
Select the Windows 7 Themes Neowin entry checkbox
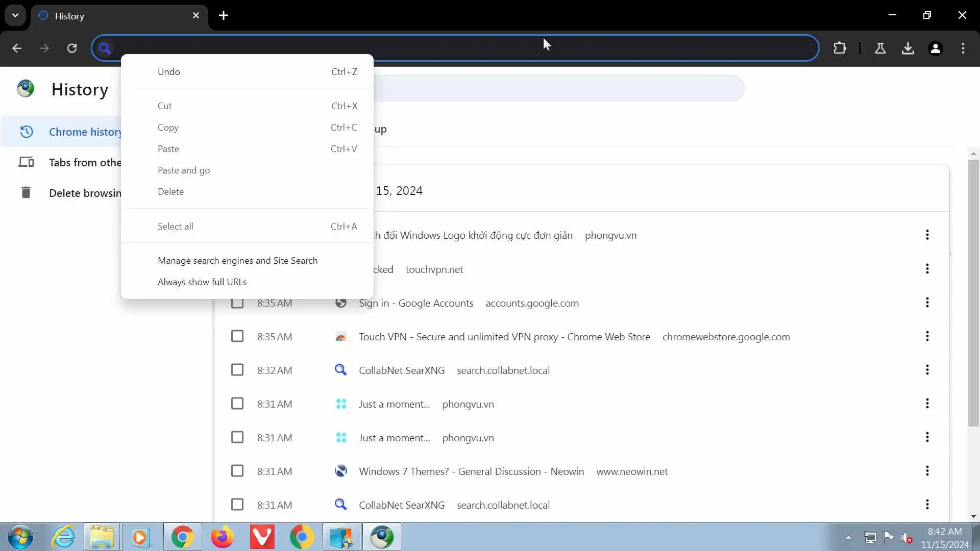(x=237, y=471)
